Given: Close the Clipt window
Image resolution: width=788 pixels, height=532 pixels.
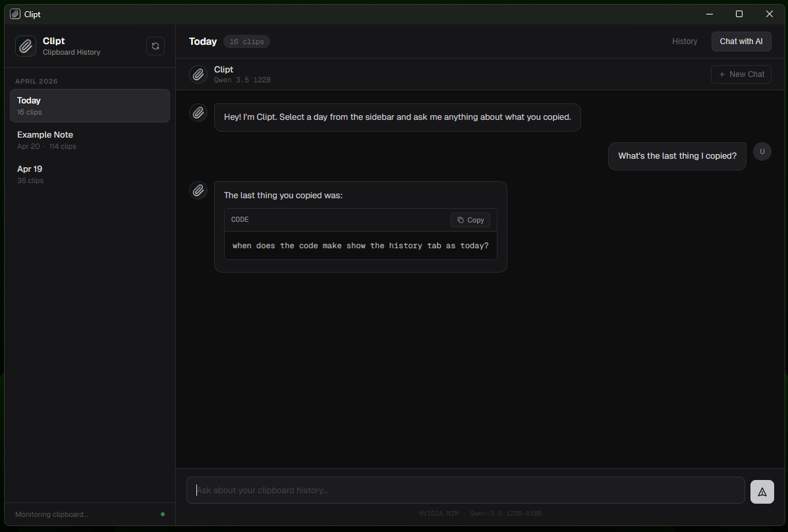Looking at the screenshot, I should 769,14.
